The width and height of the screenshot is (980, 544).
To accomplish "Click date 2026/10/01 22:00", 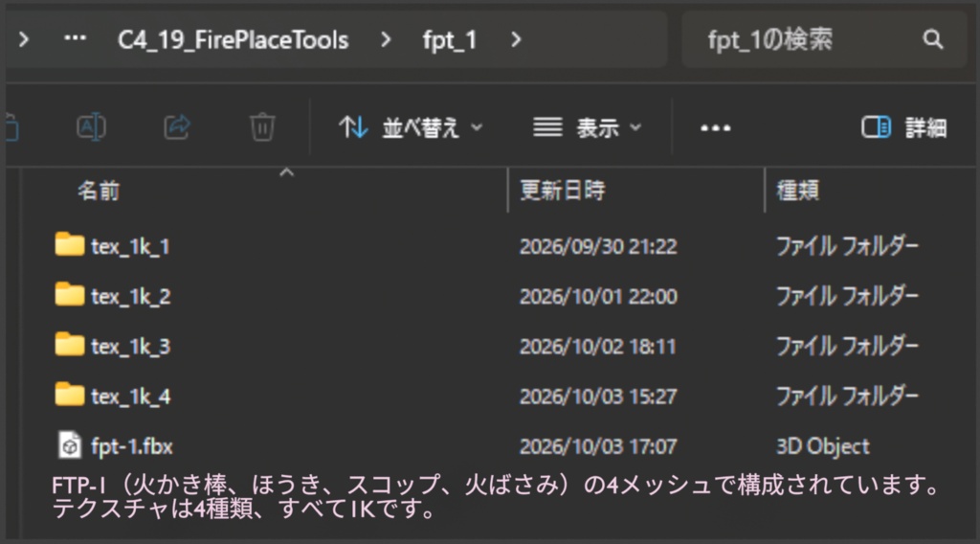I will [598, 296].
